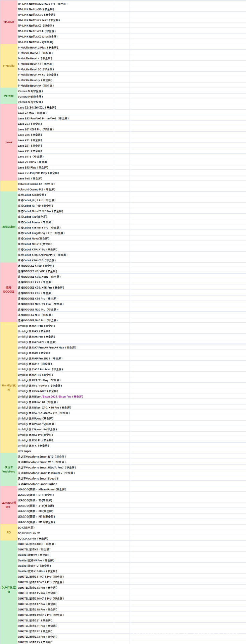This screenshot has width=246, height=644.
Task: Select the Lava Z52 Pro/V+6 Prime cell
Action: coord(65,118)
